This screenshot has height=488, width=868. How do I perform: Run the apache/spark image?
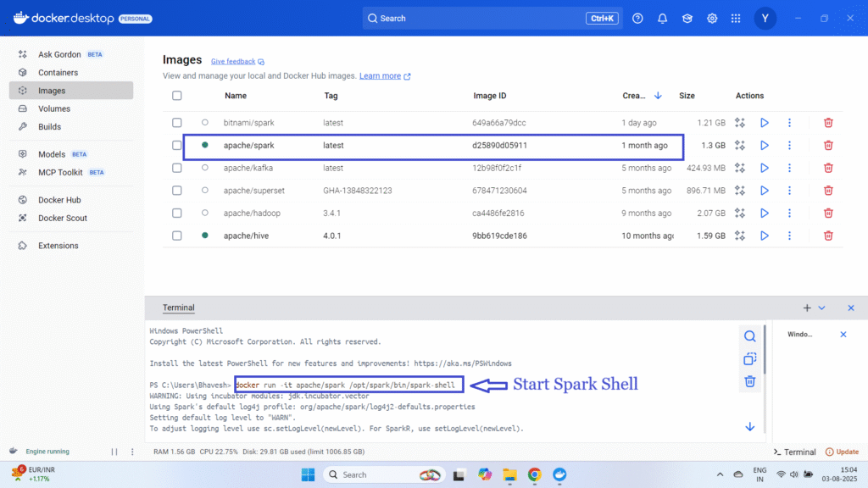coord(764,146)
